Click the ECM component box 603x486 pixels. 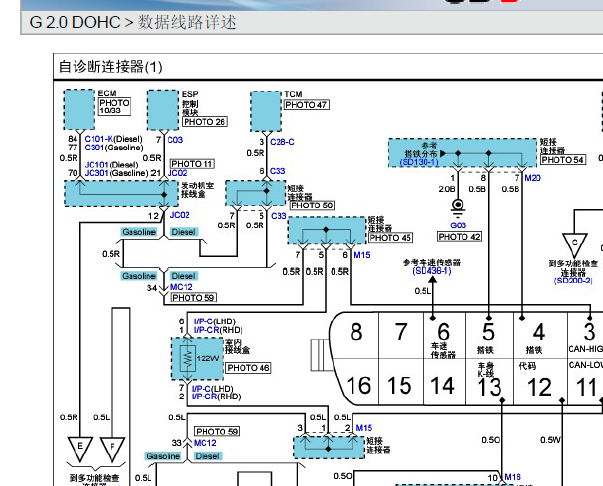coord(79,110)
